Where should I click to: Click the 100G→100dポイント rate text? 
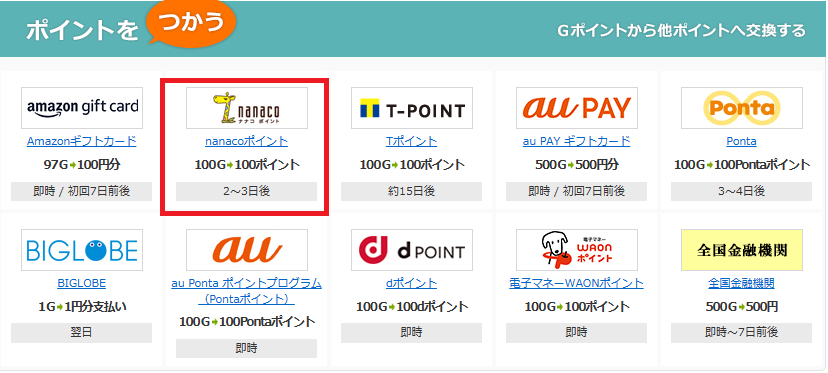click(x=412, y=306)
